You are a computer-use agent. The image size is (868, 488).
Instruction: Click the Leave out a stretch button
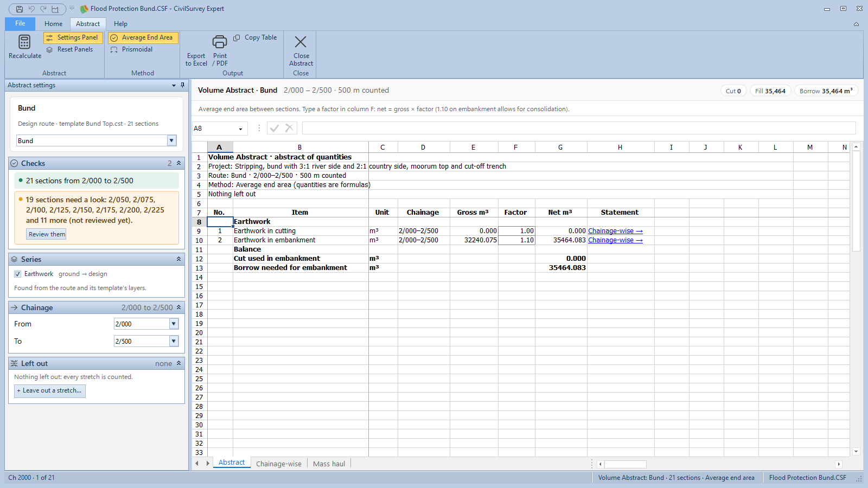pyautogui.click(x=49, y=390)
